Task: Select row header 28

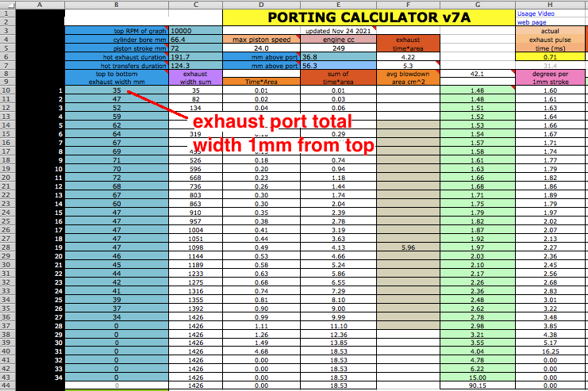Action: (7, 247)
